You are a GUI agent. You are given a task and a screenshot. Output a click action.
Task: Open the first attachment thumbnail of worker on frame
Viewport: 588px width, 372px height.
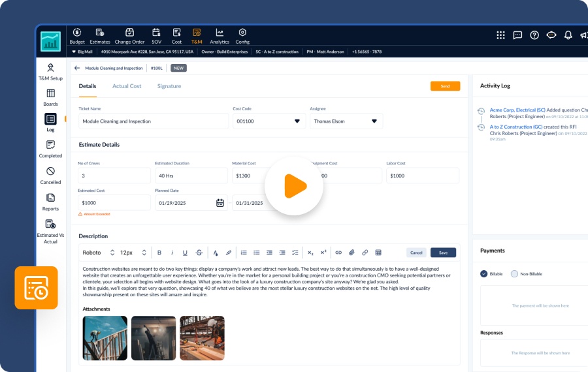coord(105,338)
